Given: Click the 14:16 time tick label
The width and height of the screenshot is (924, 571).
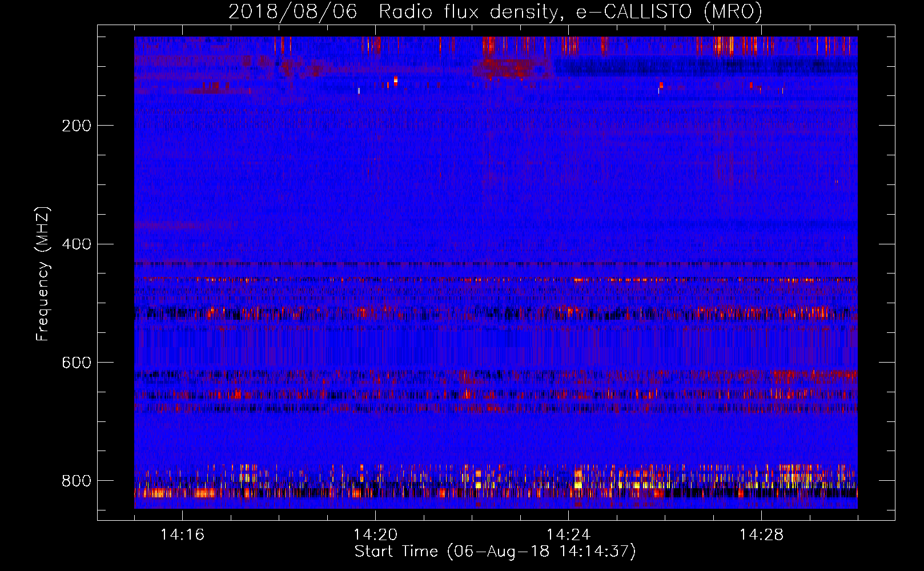Looking at the screenshot, I should (182, 534).
